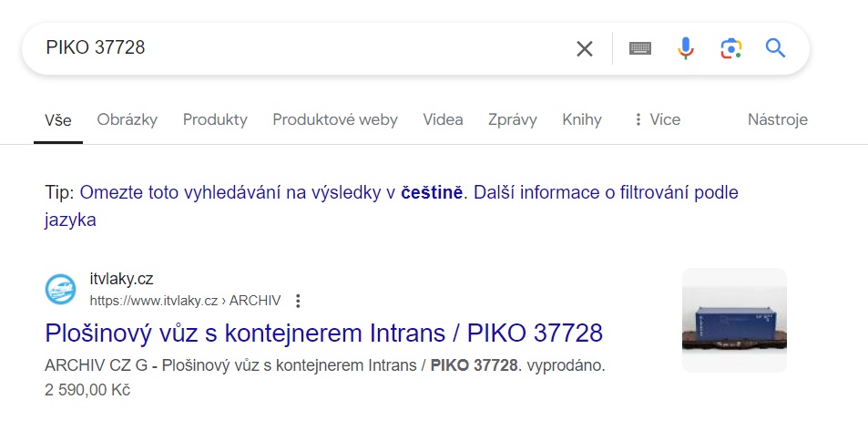
Task: Click the blue magnifier search icon
Action: pyautogui.click(x=775, y=48)
